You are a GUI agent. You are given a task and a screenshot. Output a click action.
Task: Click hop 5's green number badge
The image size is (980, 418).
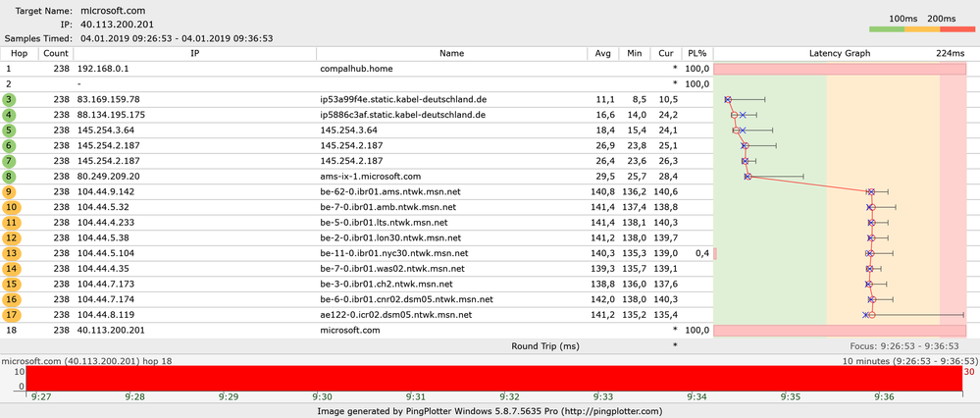pyautogui.click(x=10, y=130)
